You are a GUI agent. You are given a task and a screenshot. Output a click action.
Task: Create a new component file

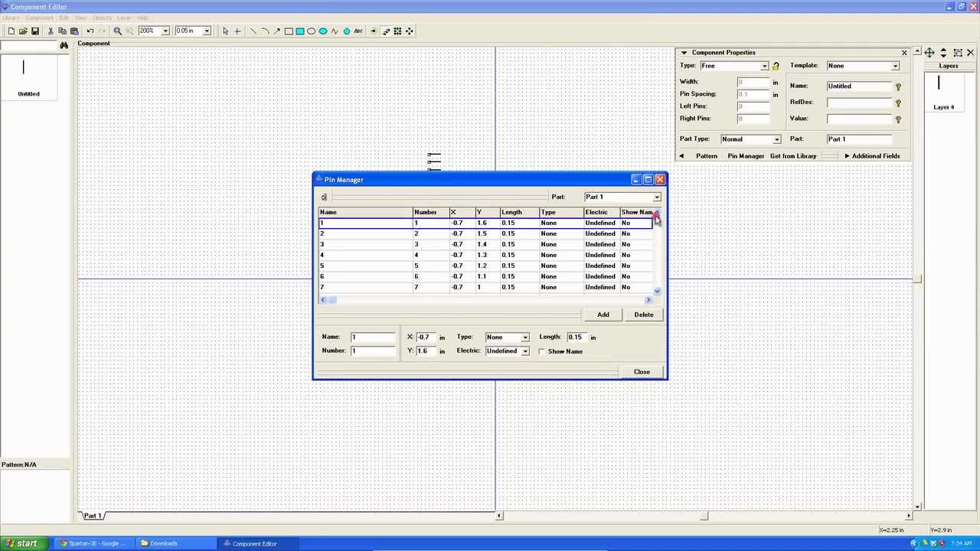click(x=11, y=31)
